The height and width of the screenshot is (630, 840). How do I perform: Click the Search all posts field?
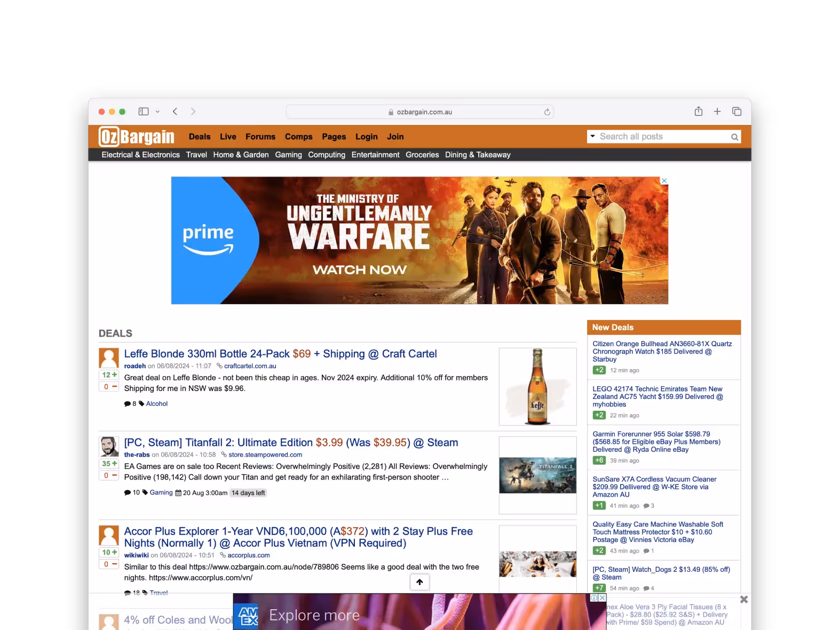click(663, 137)
